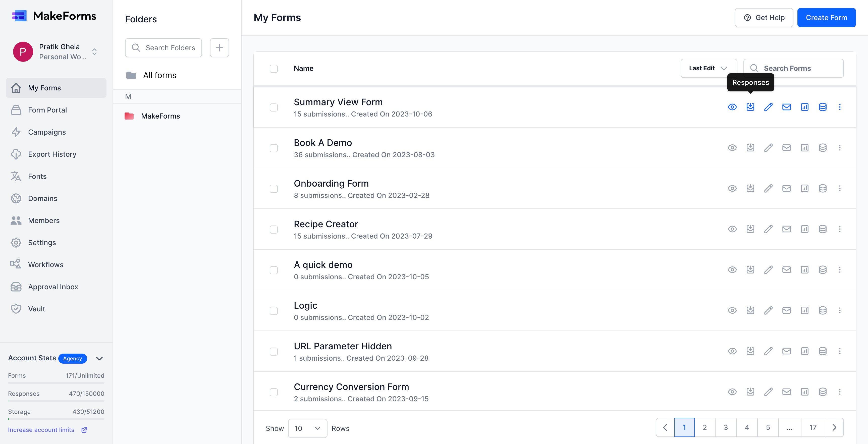
Task: Jump to page 17 of forms
Action: click(x=813, y=427)
